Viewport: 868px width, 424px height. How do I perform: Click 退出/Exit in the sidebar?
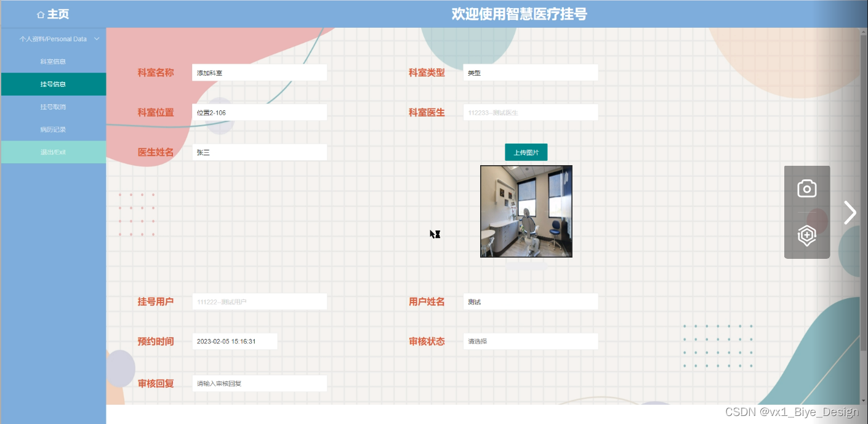[53, 152]
